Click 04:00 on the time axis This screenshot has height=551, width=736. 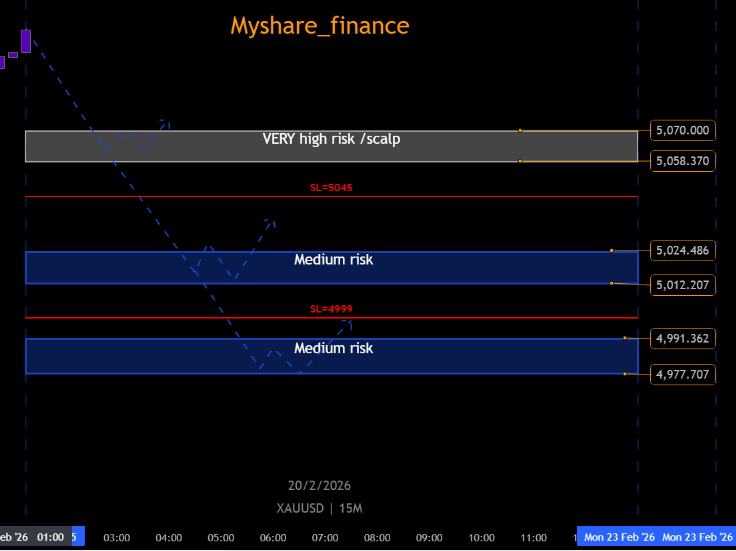[169, 537]
